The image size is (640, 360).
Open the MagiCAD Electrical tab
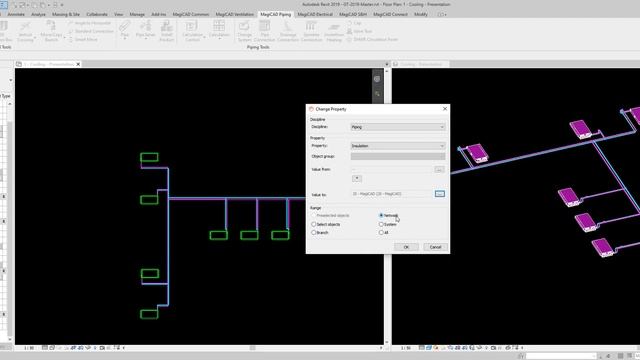315,14
